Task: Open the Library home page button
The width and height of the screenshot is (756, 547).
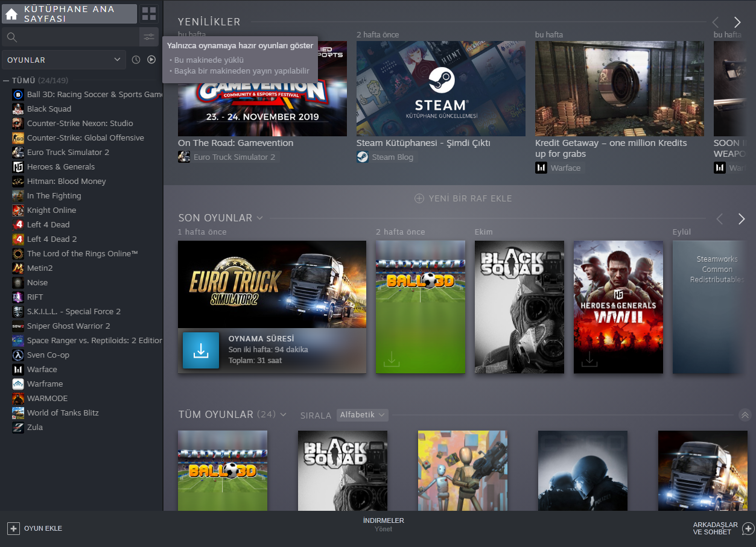Action: coord(69,14)
